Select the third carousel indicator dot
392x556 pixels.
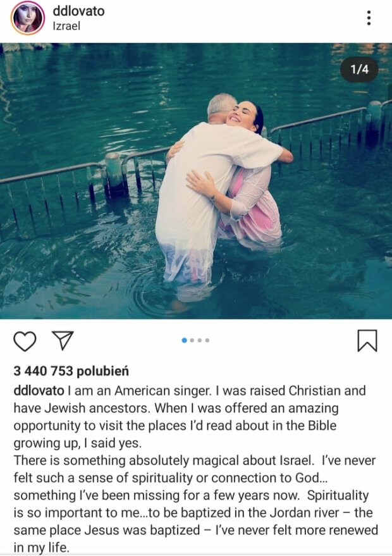[x=200, y=340]
